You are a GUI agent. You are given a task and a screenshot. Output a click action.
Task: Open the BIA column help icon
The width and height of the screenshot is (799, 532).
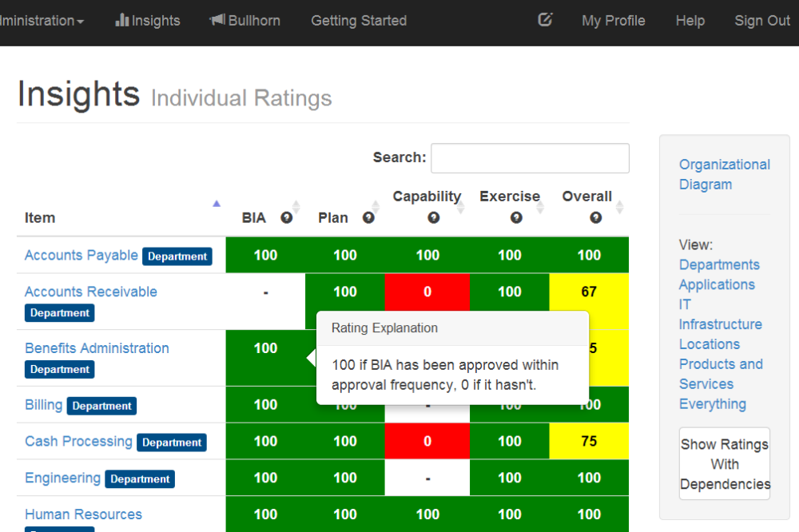coord(286,216)
